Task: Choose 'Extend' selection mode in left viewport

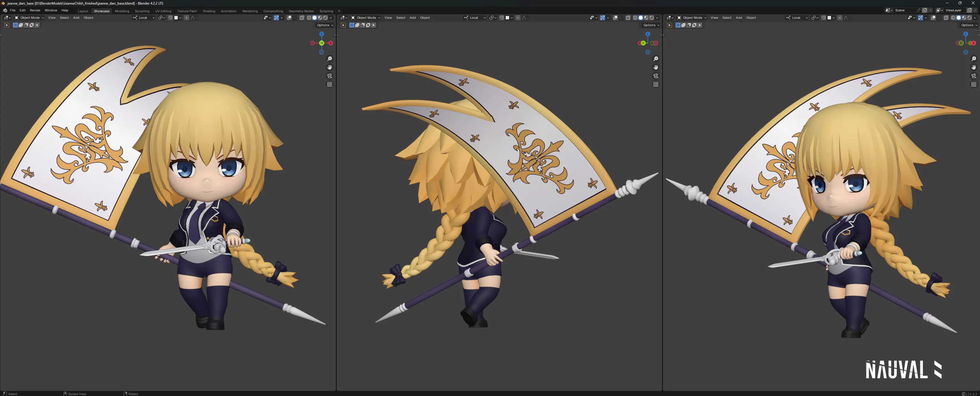Action: pyautogui.click(x=21, y=25)
